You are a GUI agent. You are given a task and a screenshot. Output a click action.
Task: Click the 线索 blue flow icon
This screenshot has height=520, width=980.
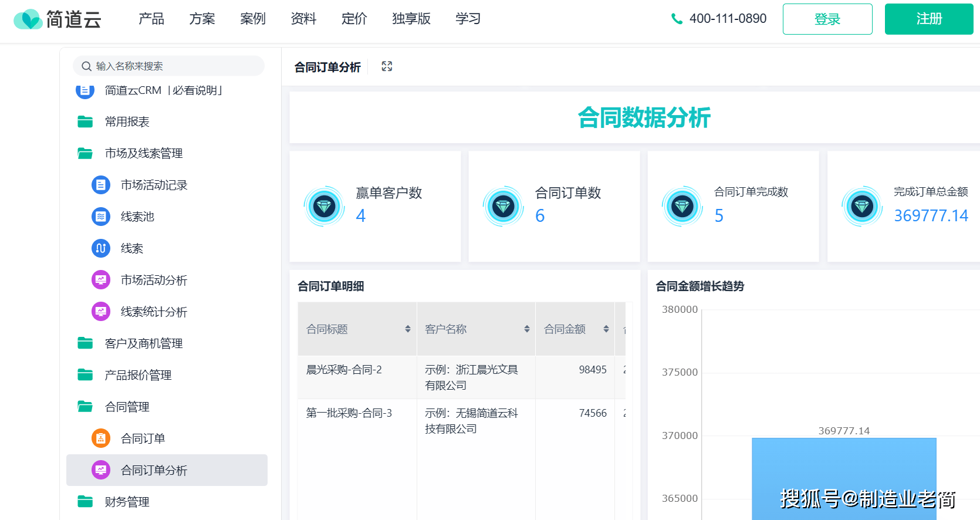coord(101,248)
